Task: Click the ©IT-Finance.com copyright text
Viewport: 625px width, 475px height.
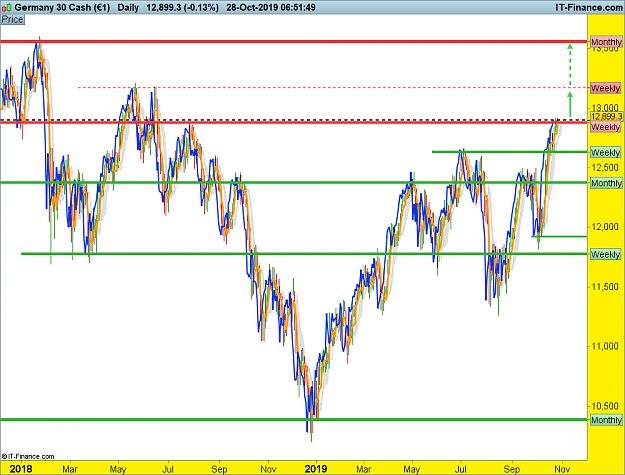Action: (28, 456)
